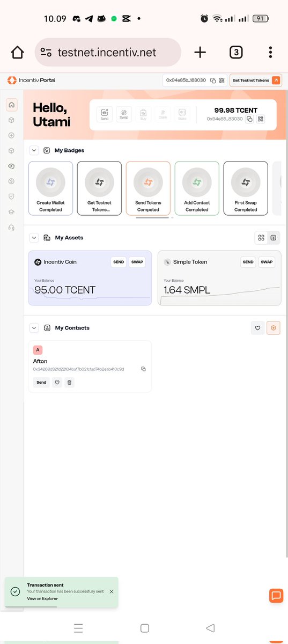Image resolution: width=288 pixels, height=644 pixels.
Task: Click the Buy action in hello banner
Action: 143,114
